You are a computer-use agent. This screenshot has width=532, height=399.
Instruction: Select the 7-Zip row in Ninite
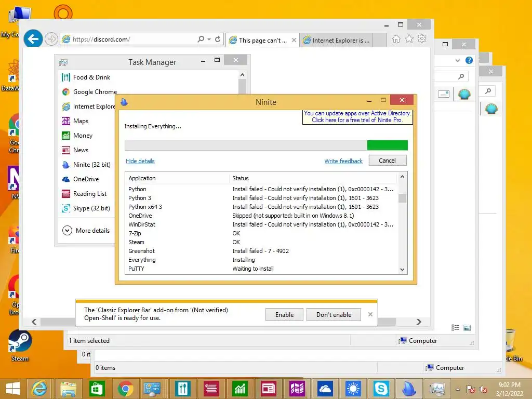click(x=261, y=233)
